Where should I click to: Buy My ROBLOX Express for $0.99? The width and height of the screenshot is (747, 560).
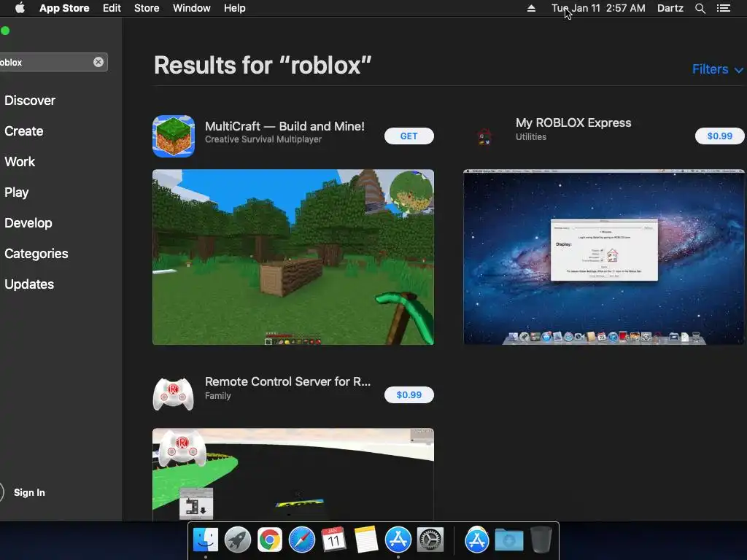(719, 136)
